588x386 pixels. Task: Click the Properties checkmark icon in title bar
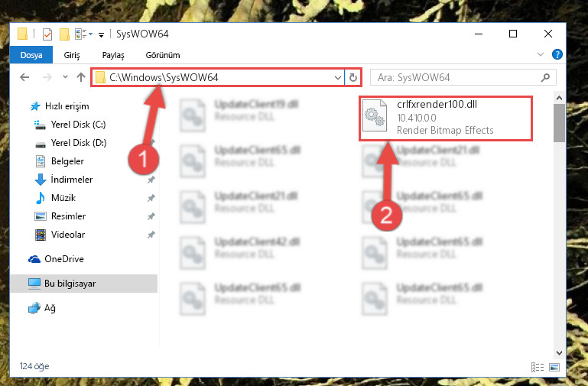coord(47,34)
